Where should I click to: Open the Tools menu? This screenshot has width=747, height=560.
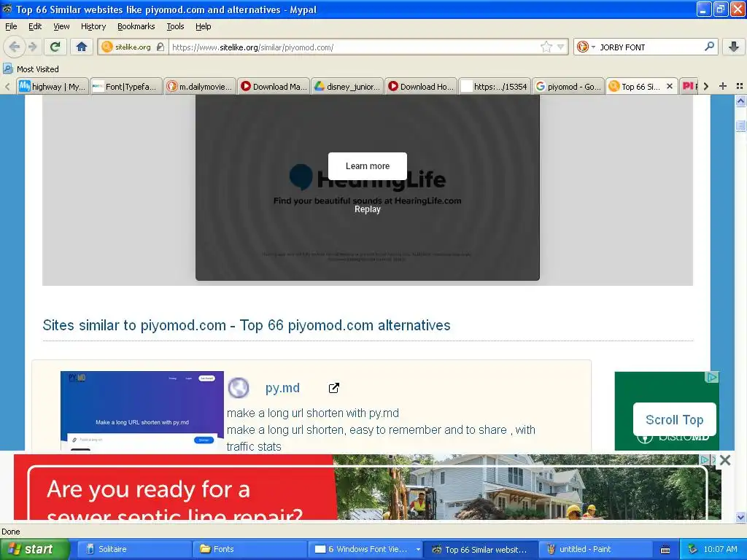[x=175, y=26]
